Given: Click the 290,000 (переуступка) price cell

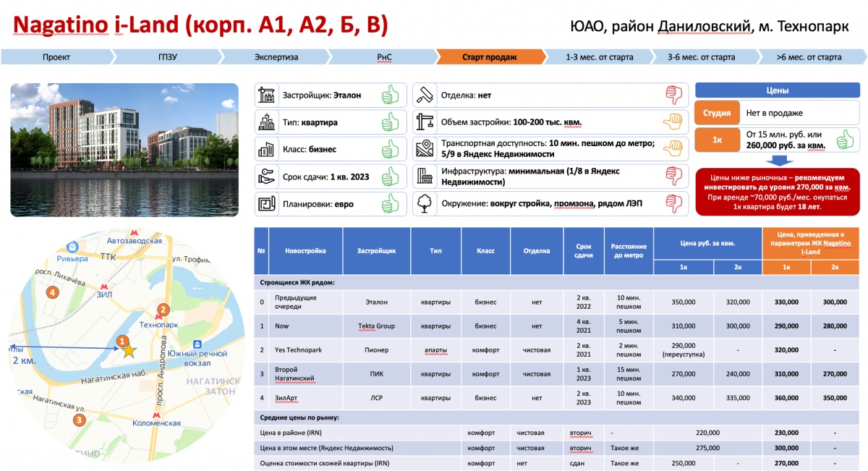Looking at the screenshot, I should click(684, 350).
